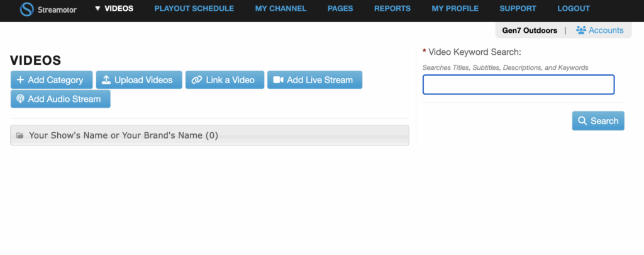This screenshot has height=255, width=644.
Task: Go to My Channel page
Action: [x=280, y=9]
